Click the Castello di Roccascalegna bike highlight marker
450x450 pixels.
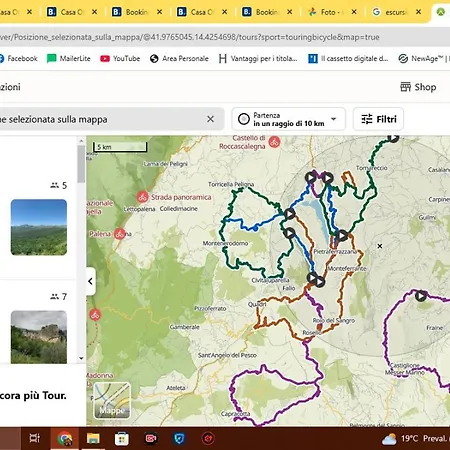274,142
